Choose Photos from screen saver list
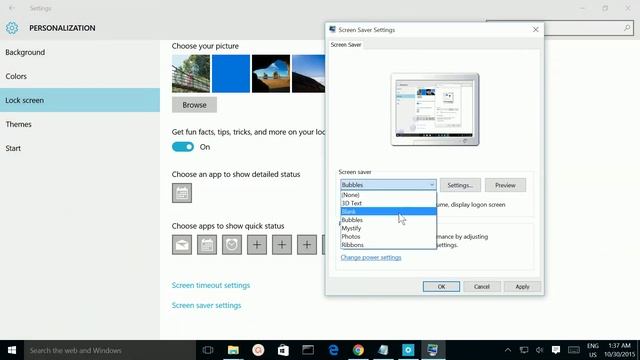This screenshot has height=360, width=640. (388, 236)
